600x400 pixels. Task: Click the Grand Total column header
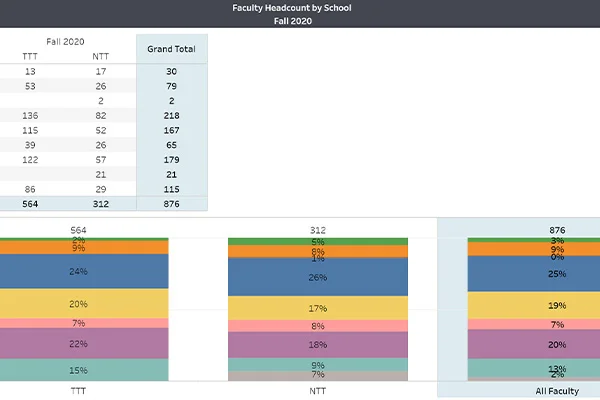click(x=171, y=48)
